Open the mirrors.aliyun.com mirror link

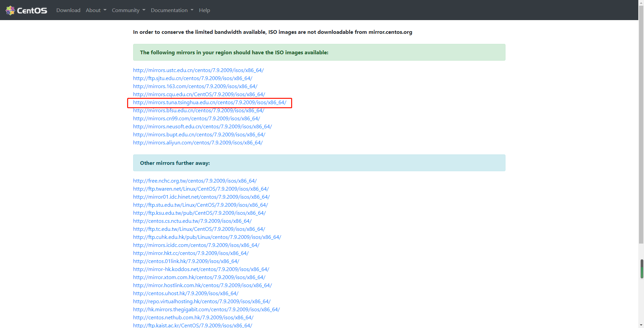(198, 143)
